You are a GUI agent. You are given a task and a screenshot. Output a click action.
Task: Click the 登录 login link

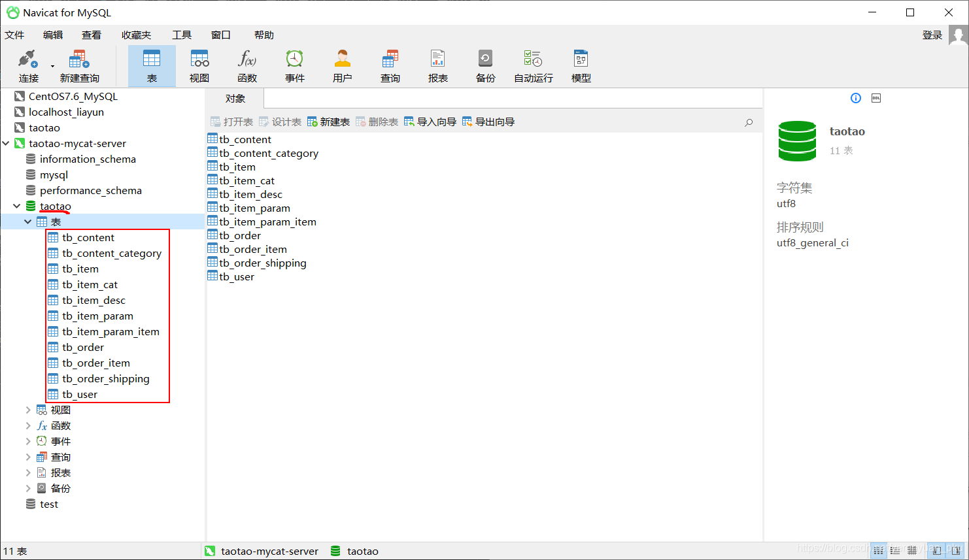tap(932, 35)
